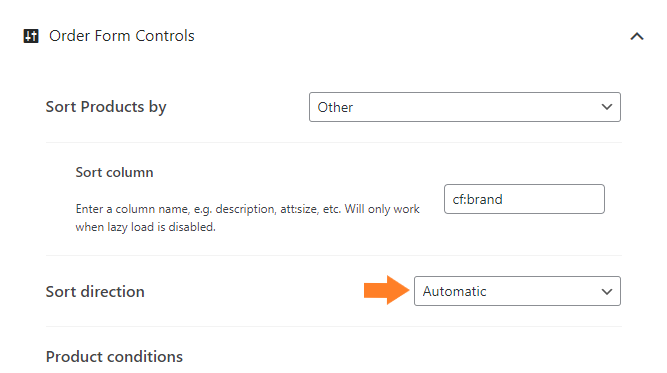This screenshot has width=667, height=373.
Task: Open the Sort Products by dropdown
Action: tap(465, 107)
